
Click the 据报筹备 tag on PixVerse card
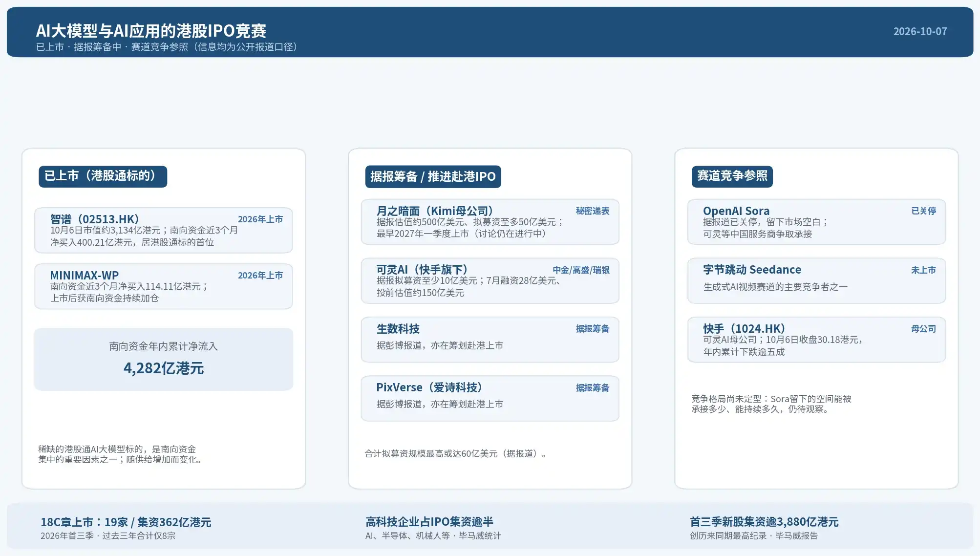[593, 388]
